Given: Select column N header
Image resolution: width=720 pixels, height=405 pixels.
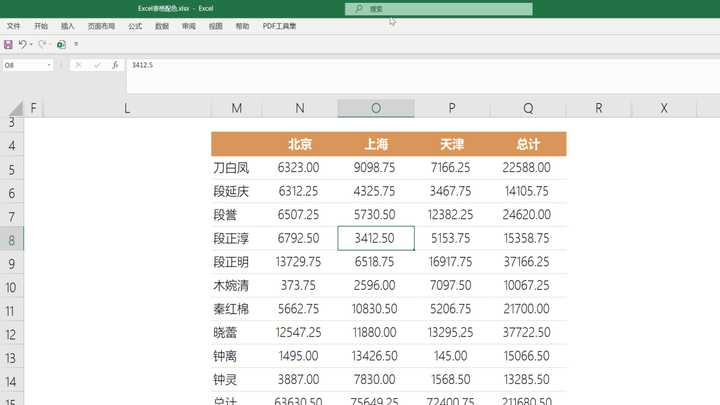Looking at the screenshot, I should point(300,108).
